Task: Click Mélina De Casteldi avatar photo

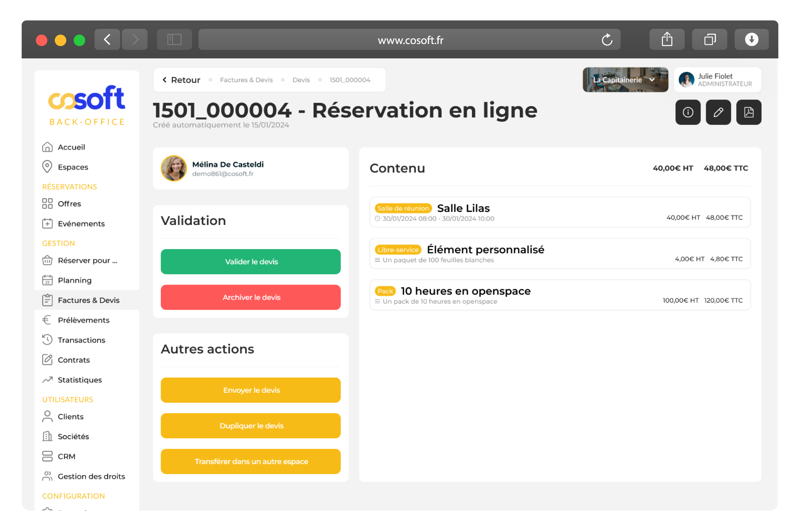Action: (x=174, y=168)
